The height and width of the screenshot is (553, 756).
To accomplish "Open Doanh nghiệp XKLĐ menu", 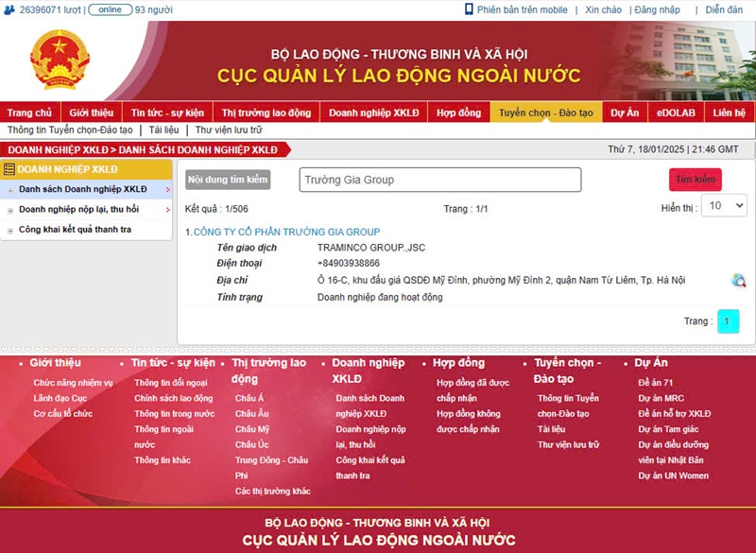I will pyautogui.click(x=373, y=112).
